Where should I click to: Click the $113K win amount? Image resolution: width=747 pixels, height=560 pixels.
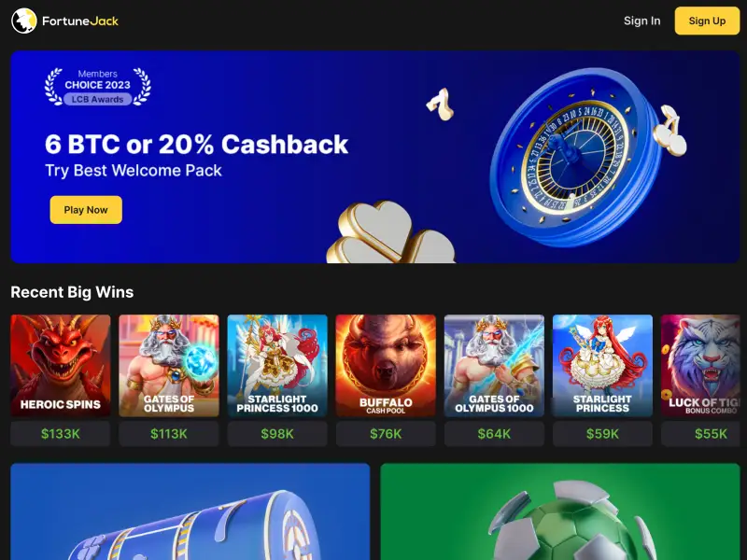[x=169, y=434]
